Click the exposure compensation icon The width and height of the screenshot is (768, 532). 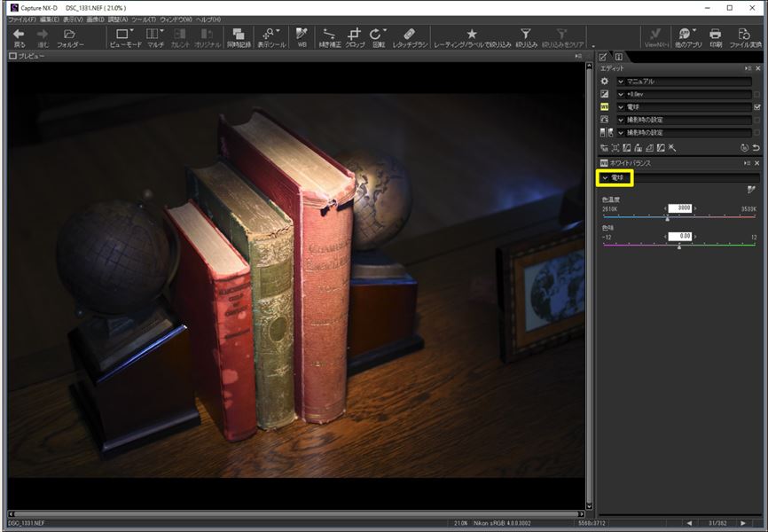pyautogui.click(x=605, y=94)
